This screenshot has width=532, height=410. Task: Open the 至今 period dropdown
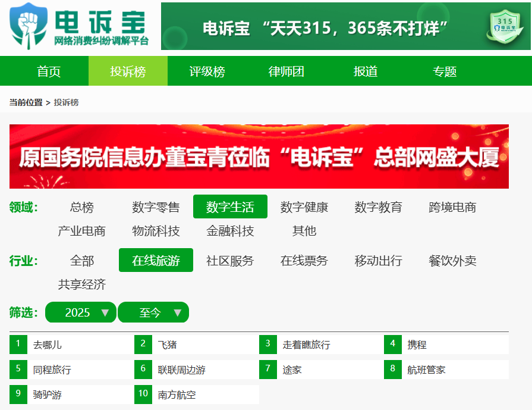pyautogui.click(x=153, y=312)
